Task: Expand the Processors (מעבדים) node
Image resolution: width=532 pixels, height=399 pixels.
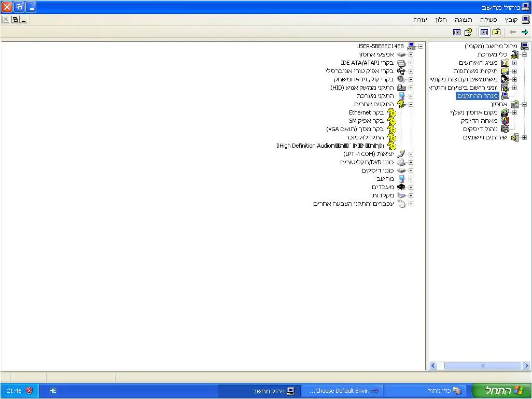Action: tap(411, 187)
